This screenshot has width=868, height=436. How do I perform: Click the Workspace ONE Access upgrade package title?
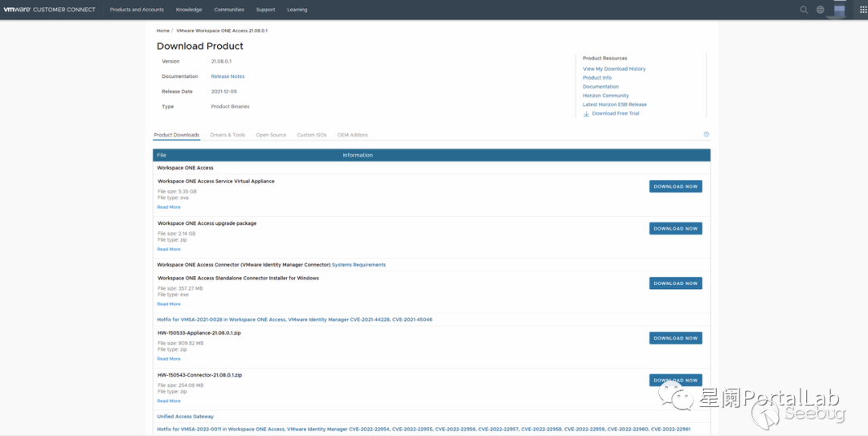207,223
